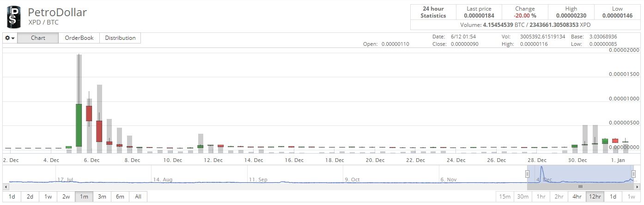The height and width of the screenshot is (205, 644).
Task: Click the large green 5 Dec candle
Action: (x=79, y=125)
